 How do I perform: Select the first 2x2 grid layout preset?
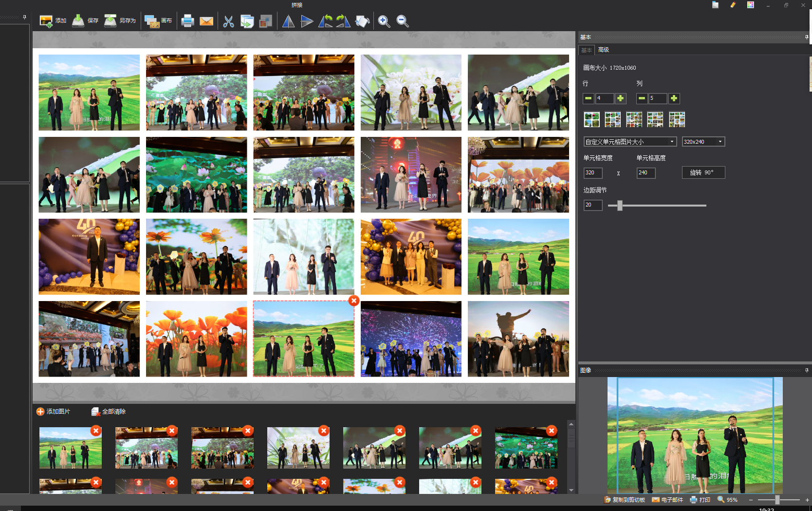pyautogui.click(x=591, y=119)
